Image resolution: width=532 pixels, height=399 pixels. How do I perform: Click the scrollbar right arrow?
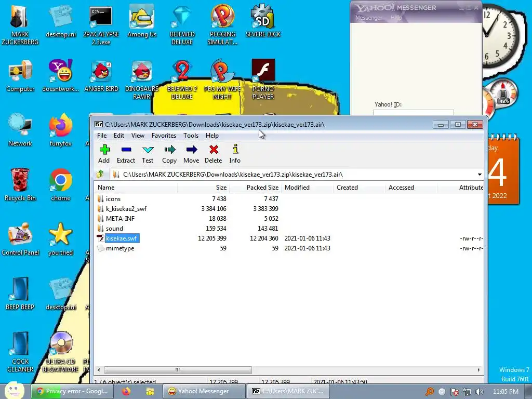tap(478, 370)
